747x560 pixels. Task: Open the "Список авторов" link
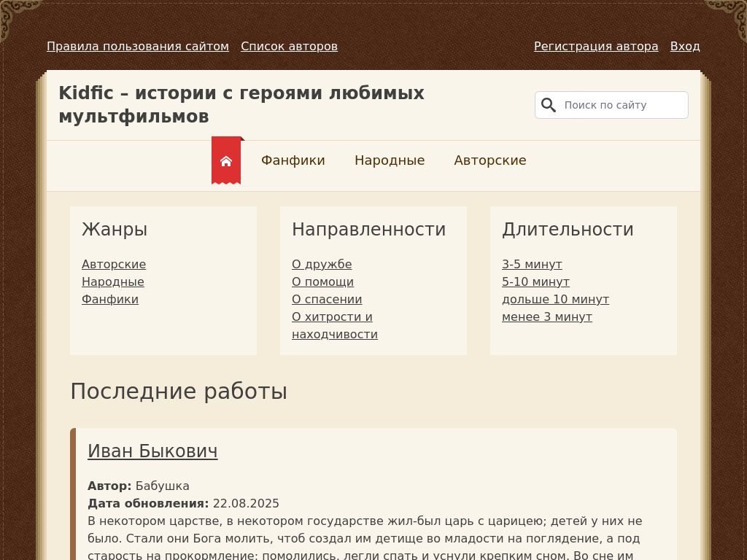click(x=289, y=46)
